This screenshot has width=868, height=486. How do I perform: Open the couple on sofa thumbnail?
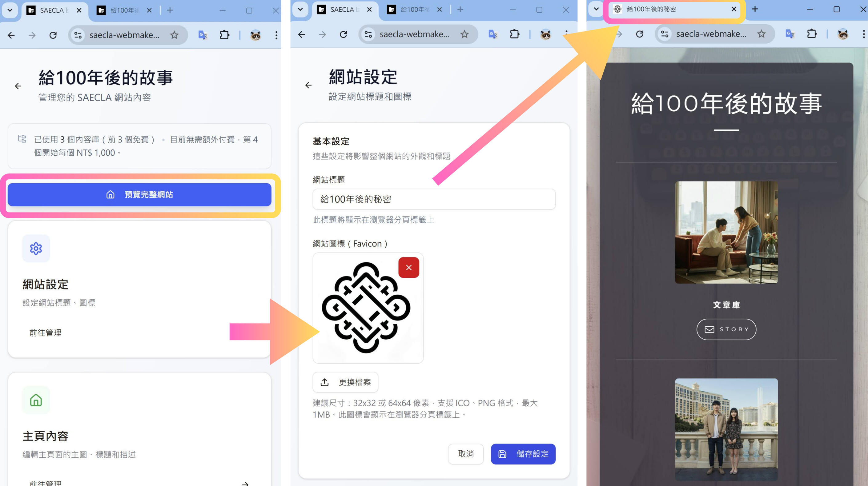pos(726,232)
